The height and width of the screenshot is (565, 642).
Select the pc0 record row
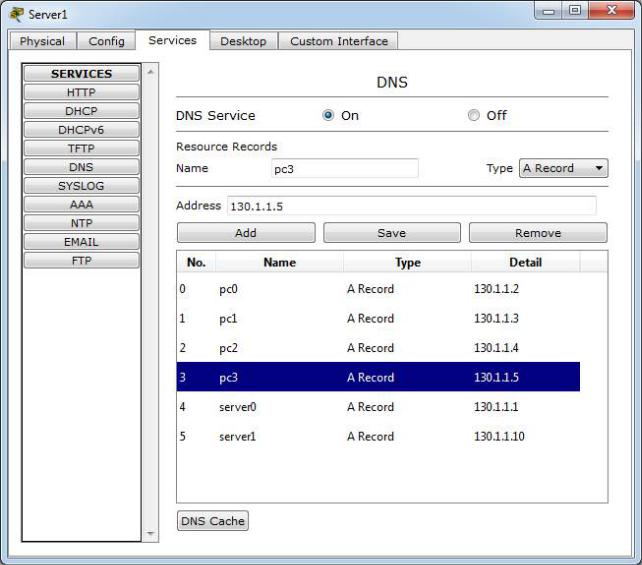click(x=378, y=289)
